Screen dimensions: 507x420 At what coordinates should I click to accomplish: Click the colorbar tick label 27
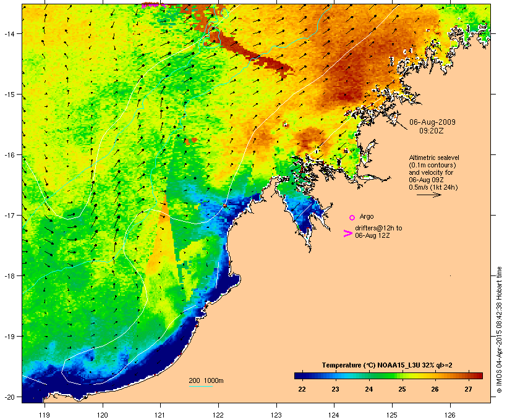[469, 389]
